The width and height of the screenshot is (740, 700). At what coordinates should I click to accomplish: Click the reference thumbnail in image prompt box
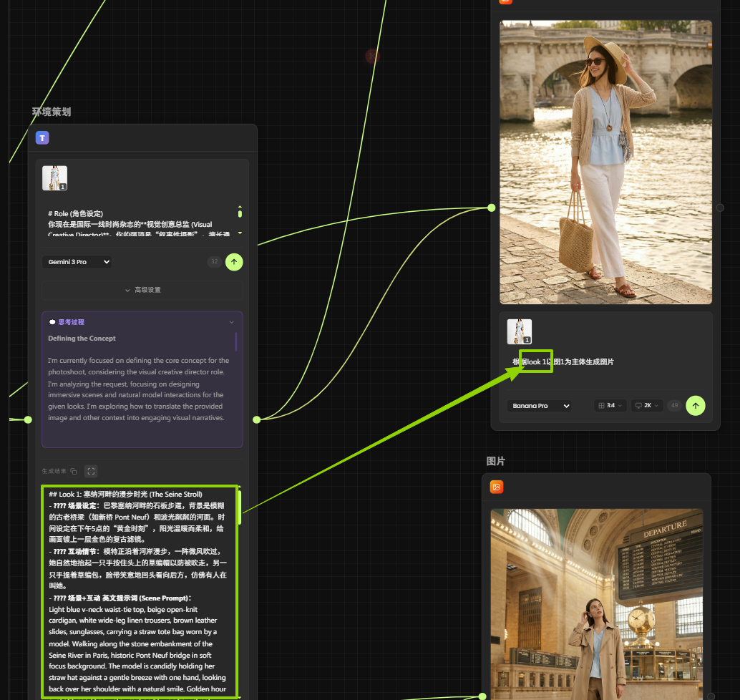520,331
